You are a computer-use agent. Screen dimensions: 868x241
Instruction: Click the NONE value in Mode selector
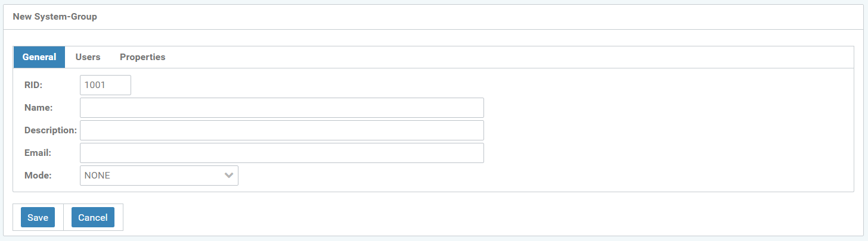[98, 176]
